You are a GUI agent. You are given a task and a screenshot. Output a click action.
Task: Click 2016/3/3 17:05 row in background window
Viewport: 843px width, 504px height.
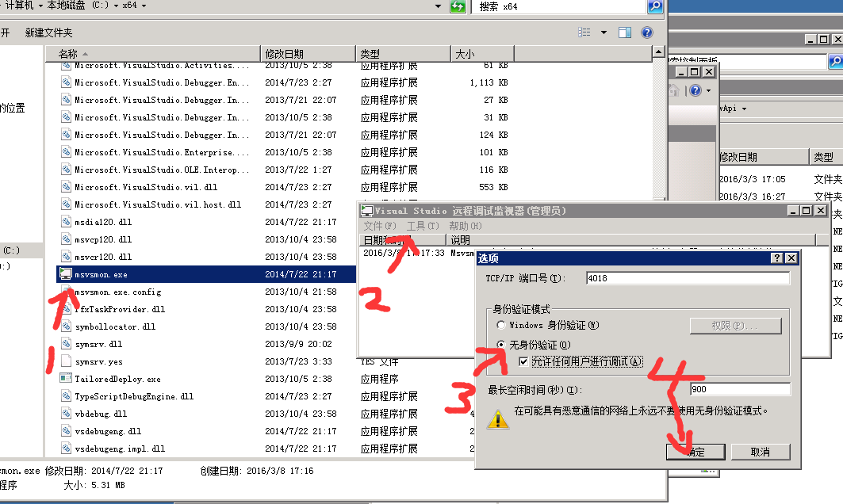pyautogui.click(x=780, y=179)
